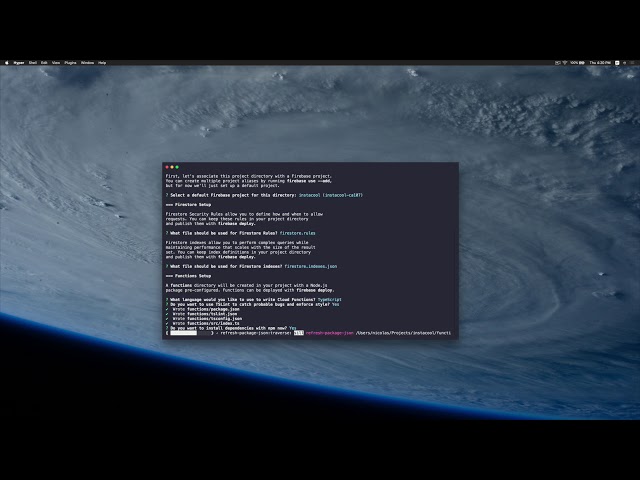Click the menu bar clock
This screenshot has width=640, height=480.
pos(600,63)
